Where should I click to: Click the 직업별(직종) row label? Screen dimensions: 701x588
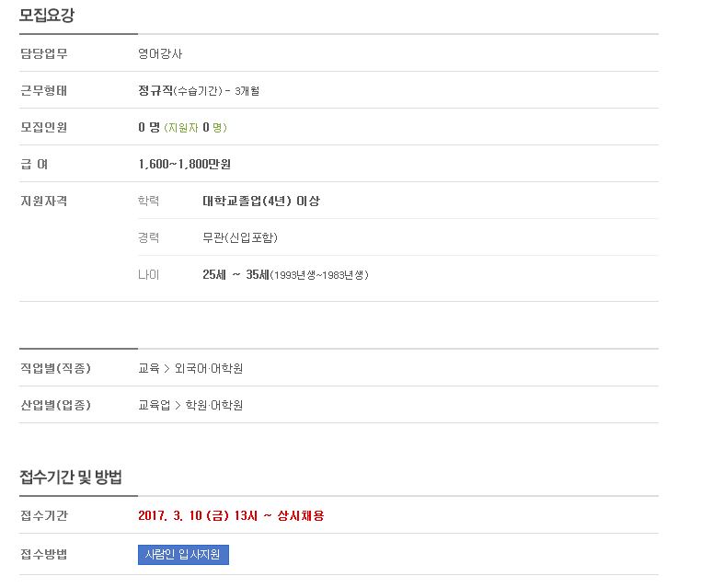pyautogui.click(x=55, y=368)
